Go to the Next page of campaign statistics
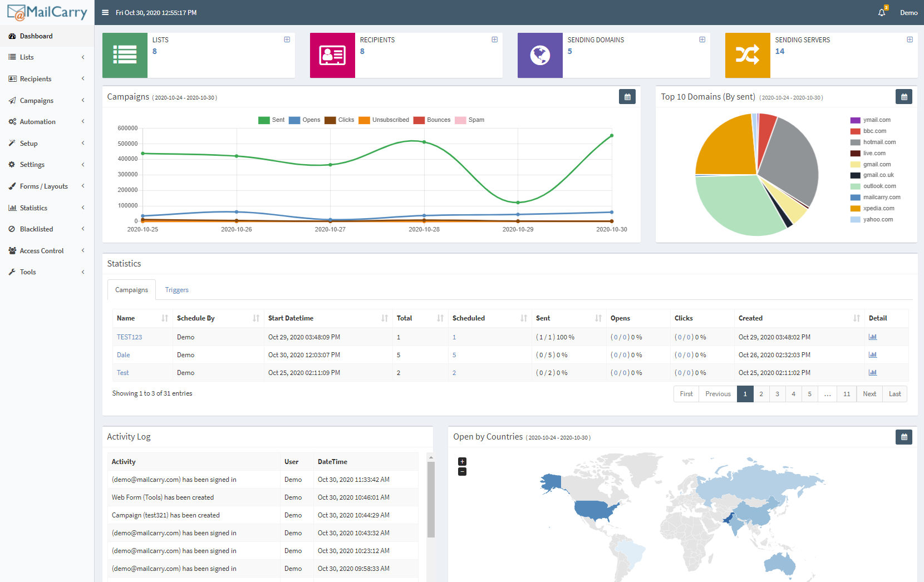 869,393
